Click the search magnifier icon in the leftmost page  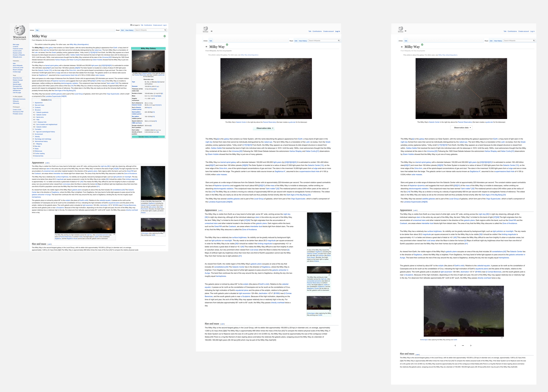point(165,30)
